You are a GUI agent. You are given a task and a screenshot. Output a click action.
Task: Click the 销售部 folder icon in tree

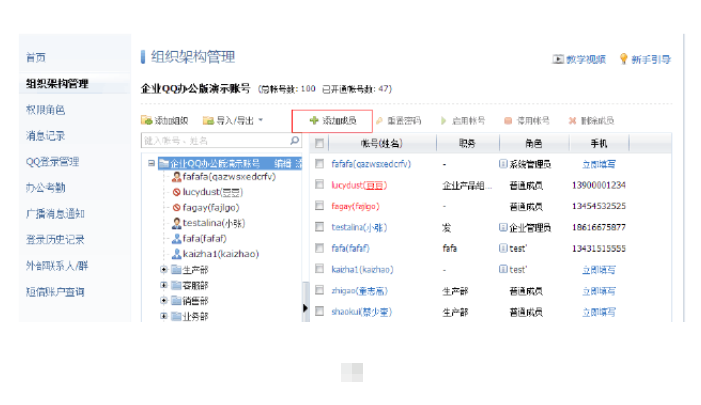tap(177, 300)
